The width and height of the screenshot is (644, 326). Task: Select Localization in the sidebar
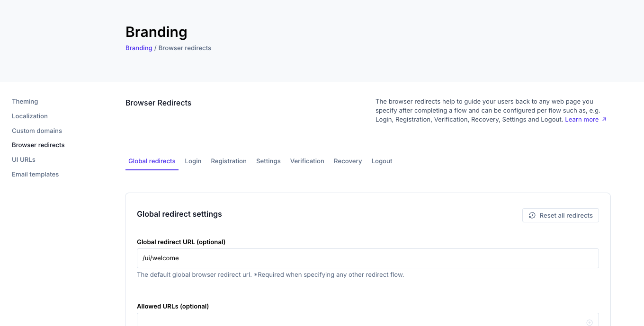(x=30, y=116)
